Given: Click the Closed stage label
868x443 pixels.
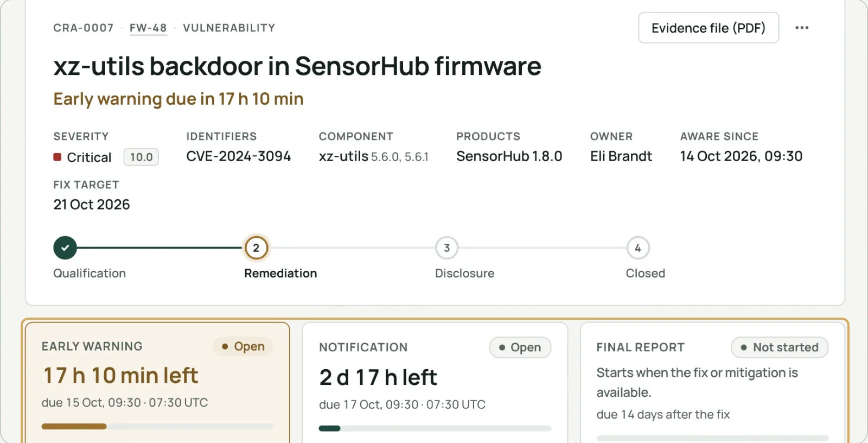Looking at the screenshot, I should 646,273.
